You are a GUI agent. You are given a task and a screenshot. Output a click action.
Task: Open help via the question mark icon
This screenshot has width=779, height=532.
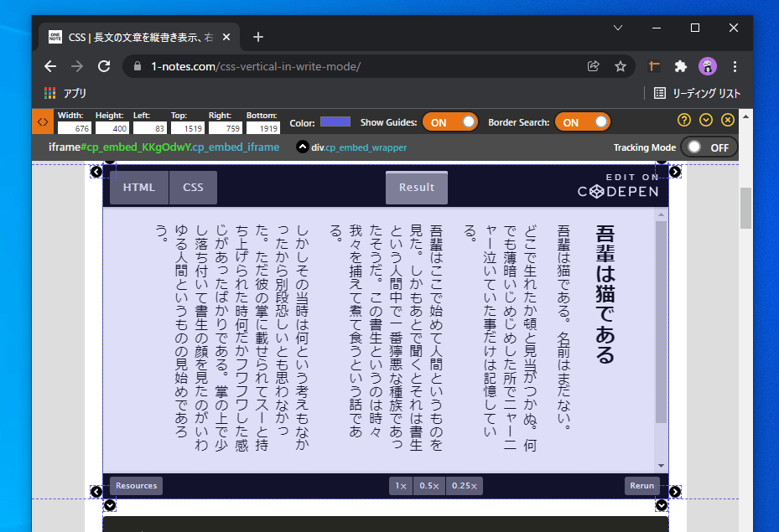click(683, 121)
